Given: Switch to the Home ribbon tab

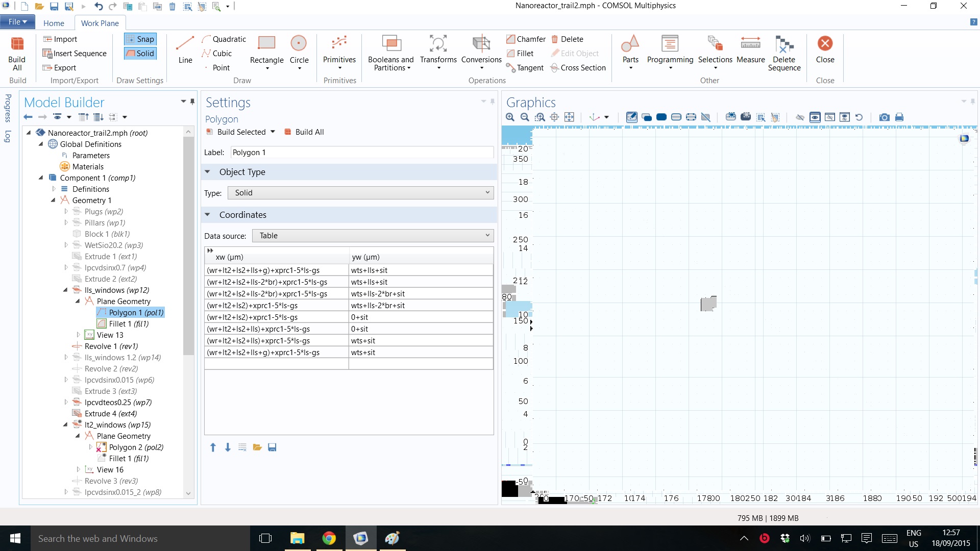Looking at the screenshot, I should 54,23.
